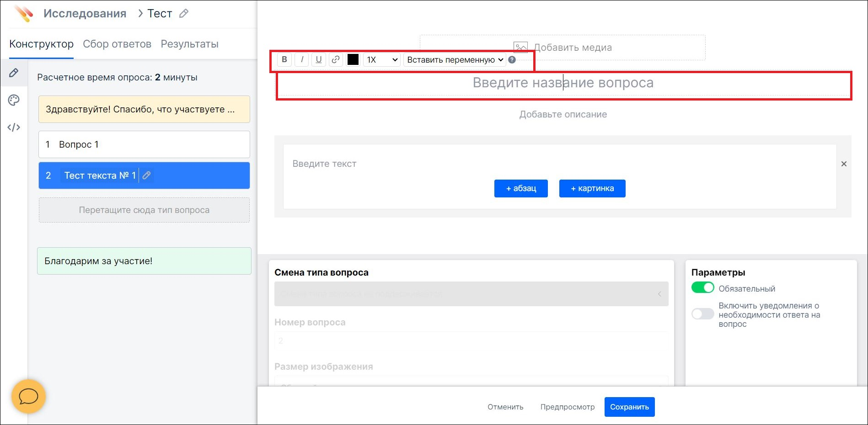Apply italic formatting in the toolbar

(301, 59)
